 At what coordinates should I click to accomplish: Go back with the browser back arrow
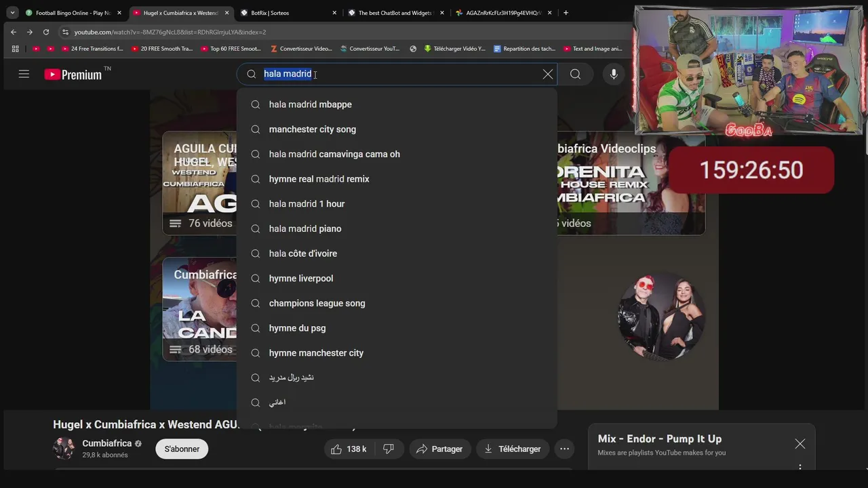pyautogui.click(x=13, y=32)
